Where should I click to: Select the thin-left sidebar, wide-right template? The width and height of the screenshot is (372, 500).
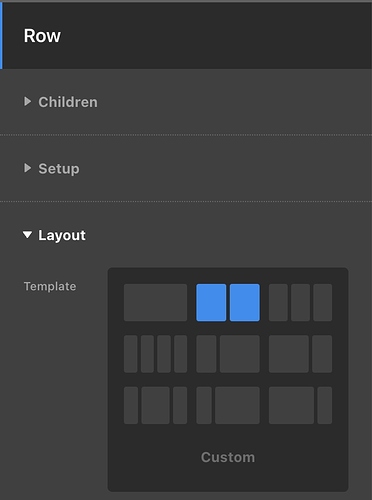[x=228, y=405]
